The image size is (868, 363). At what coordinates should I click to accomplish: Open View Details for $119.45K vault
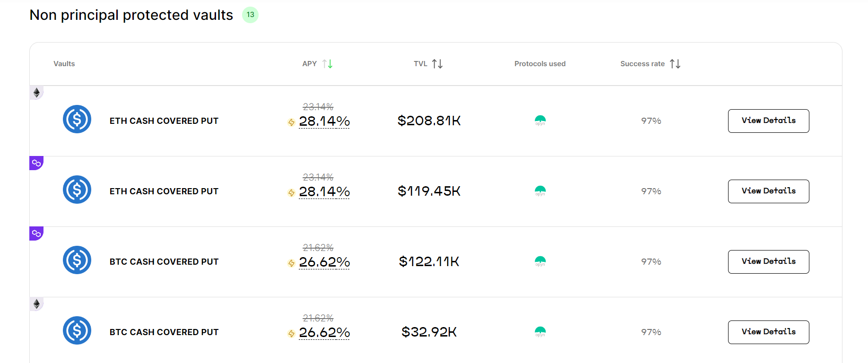[x=768, y=191]
